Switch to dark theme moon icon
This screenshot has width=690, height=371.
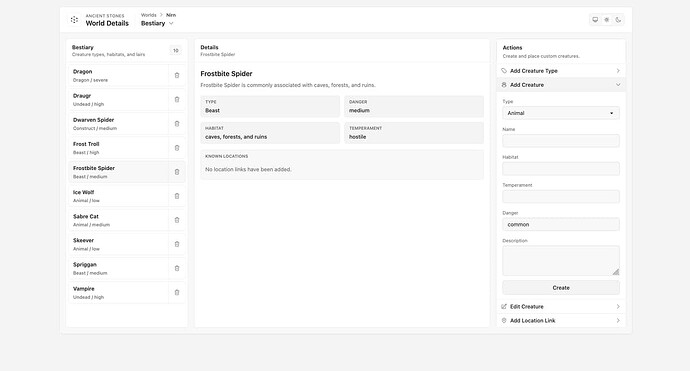click(618, 20)
